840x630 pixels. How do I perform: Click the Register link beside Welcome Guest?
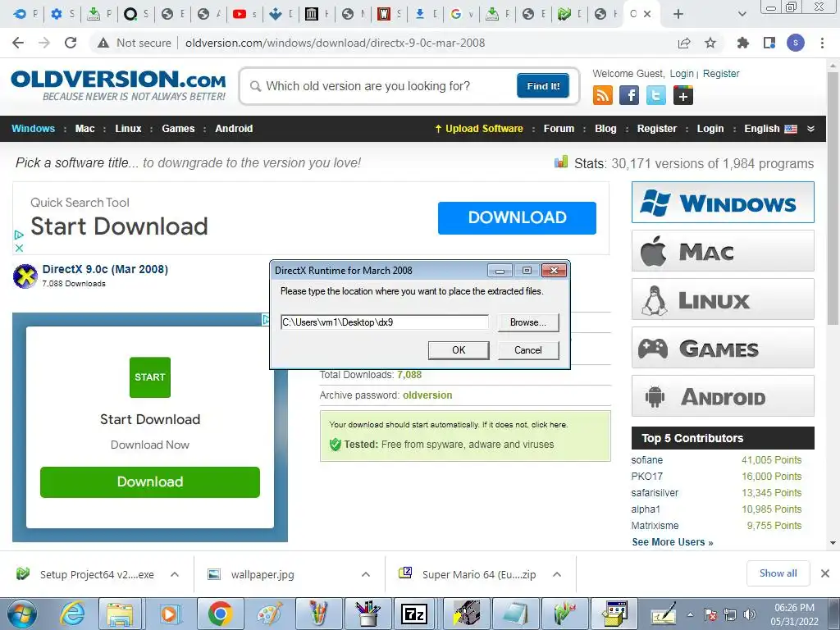pyautogui.click(x=720, y=73)
